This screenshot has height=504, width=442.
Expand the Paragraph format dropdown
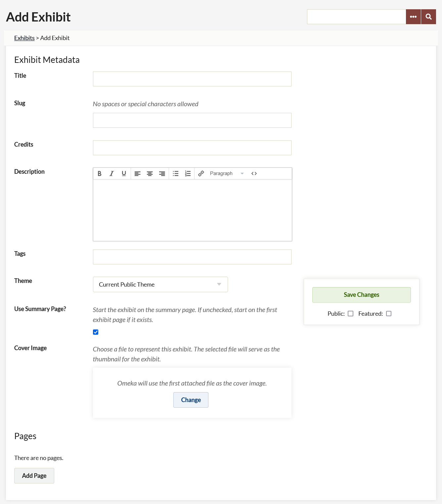[x=227, y=173]
